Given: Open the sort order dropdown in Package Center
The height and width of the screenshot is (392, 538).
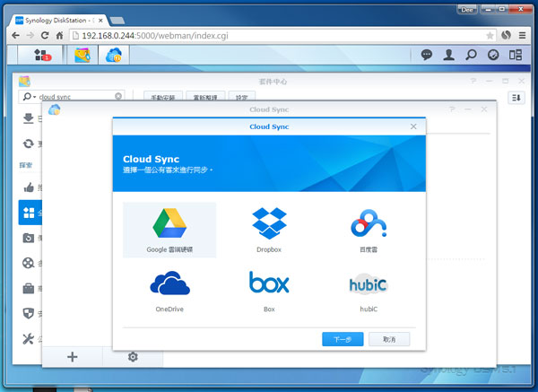Looking at the screenshot, I should point(516,97).
